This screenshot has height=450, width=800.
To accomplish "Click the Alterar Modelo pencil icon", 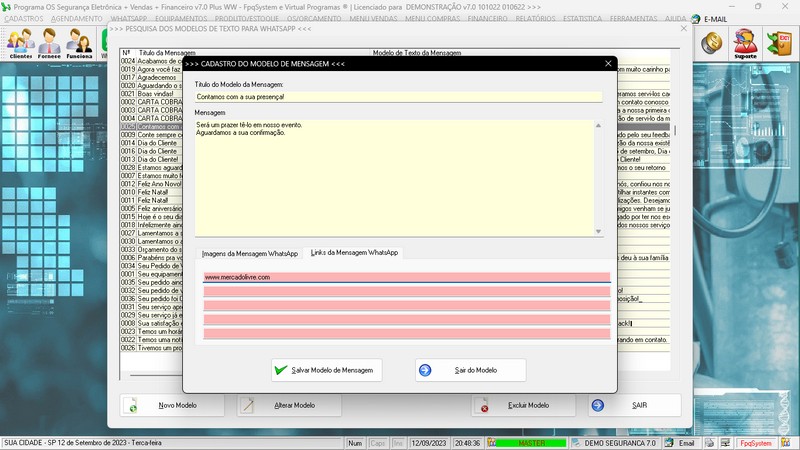I will click(x=247, y=405).
